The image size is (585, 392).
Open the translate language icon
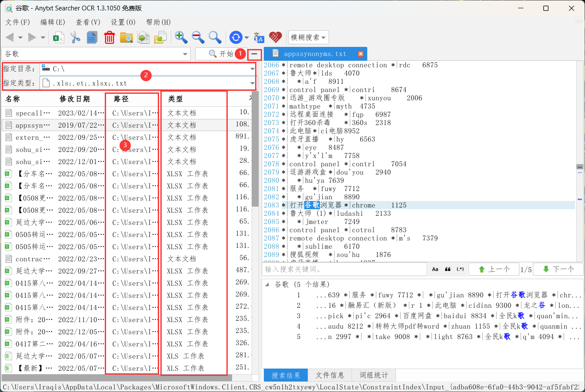pos(259,38)
